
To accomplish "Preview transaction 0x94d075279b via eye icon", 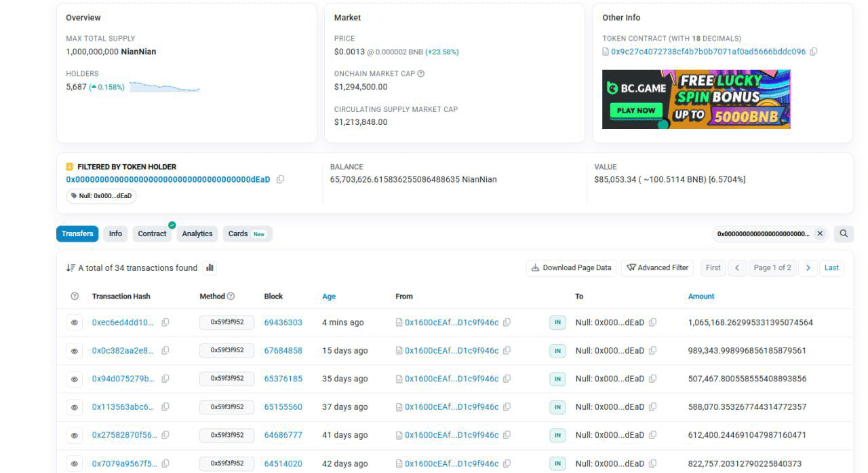I will tap(75, 379).
